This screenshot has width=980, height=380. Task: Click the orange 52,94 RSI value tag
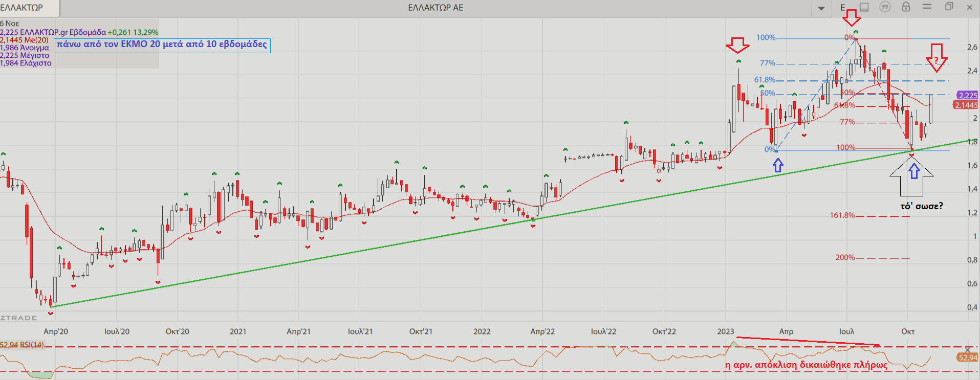(967, 357)
